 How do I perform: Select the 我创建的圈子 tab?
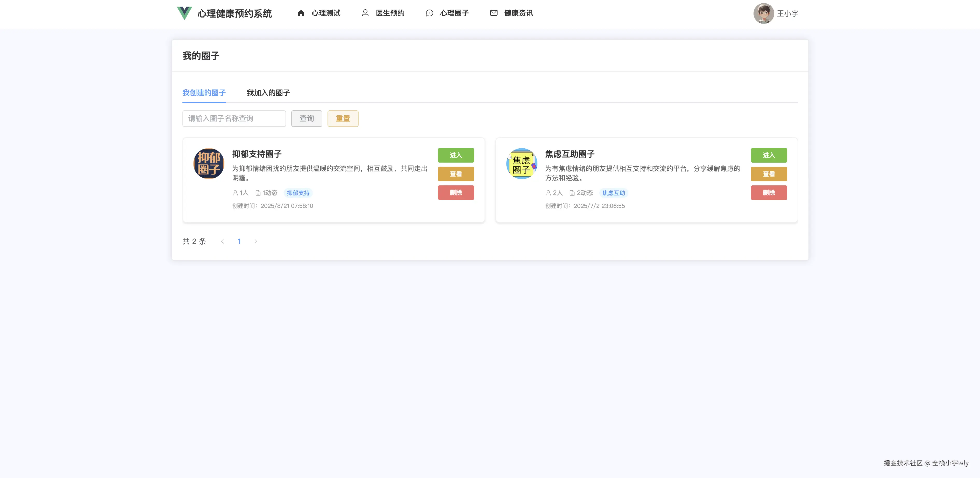pos(204,92)
